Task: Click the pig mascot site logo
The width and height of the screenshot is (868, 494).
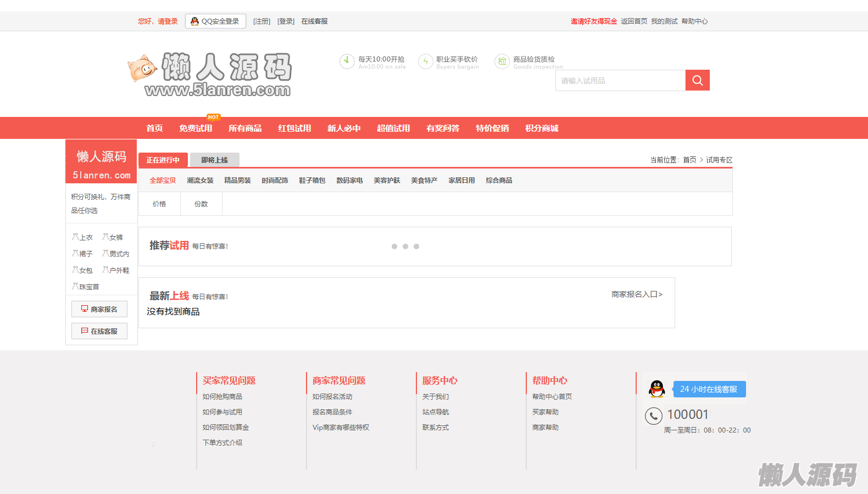Action: [143, 69]
